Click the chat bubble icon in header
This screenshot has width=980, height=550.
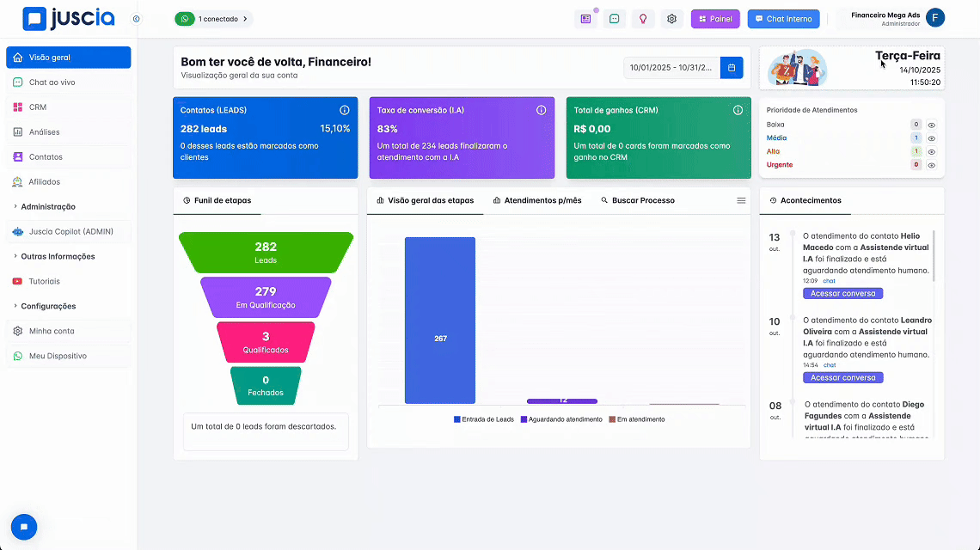click(x=614, y=19)
